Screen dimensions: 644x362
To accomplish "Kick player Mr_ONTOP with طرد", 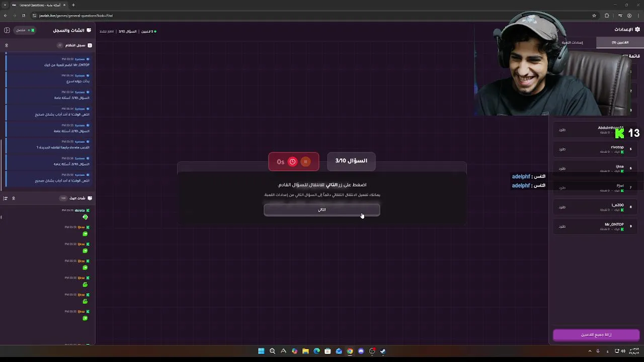I will tap(562, 226).
